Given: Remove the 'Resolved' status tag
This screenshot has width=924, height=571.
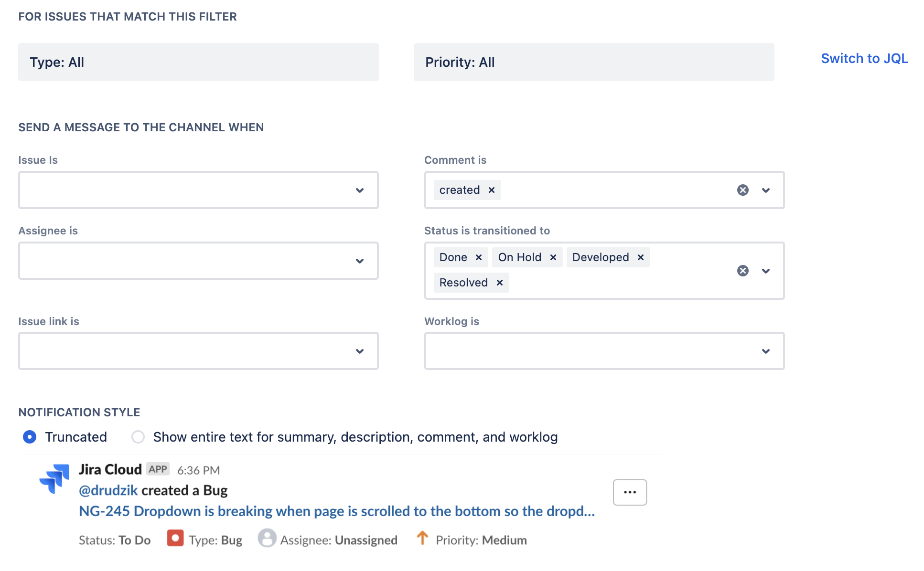Looking at the screenshot, I should (x=499, y=283).
